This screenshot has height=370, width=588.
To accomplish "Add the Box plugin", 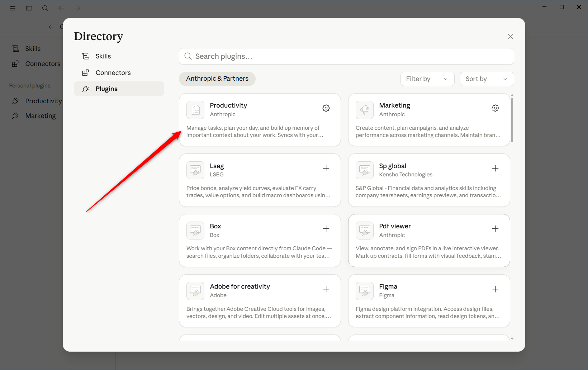I will coord(326,229).
